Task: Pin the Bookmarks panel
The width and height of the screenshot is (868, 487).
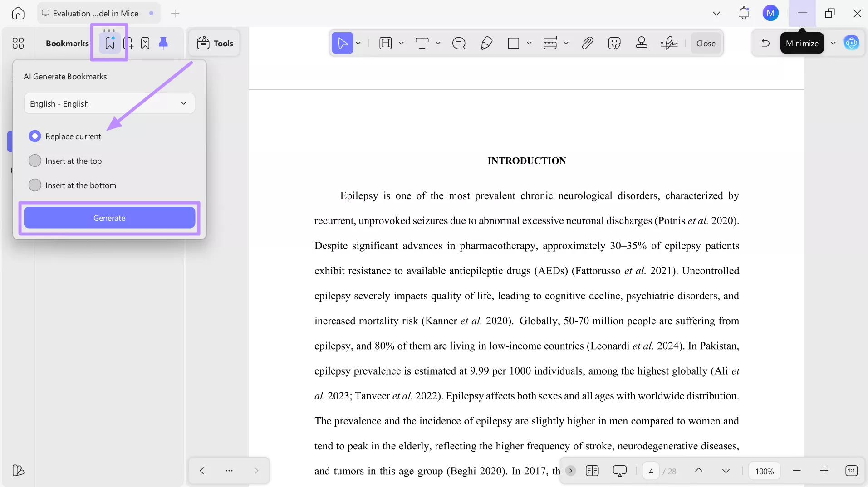Action: [x=163, y=43]
